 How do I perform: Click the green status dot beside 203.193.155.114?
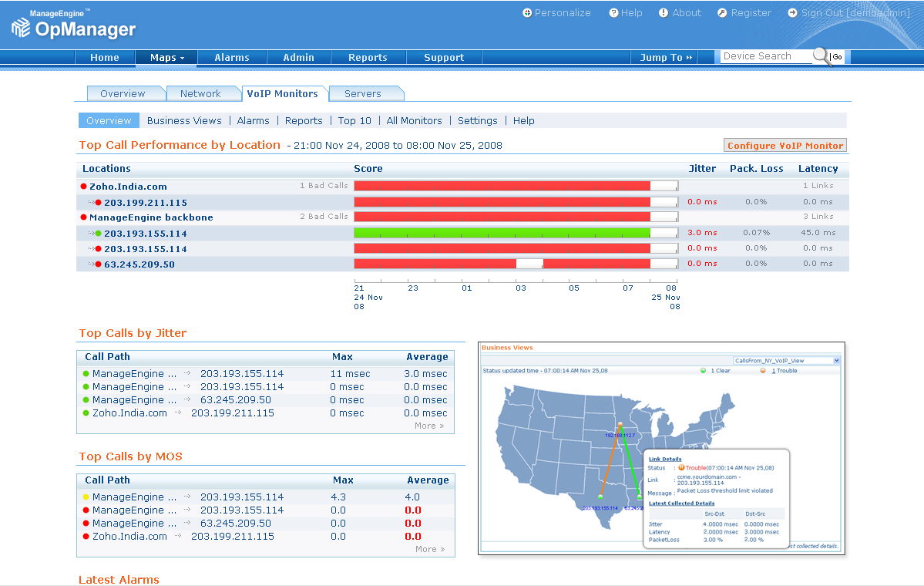pyautogui.click(x=99, y=234)
